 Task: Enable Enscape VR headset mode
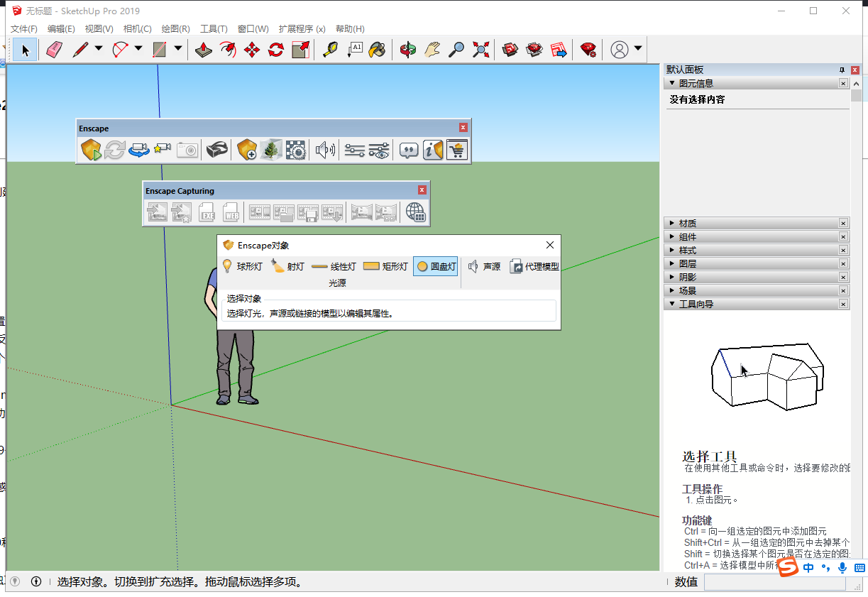(x=217, y=150)
